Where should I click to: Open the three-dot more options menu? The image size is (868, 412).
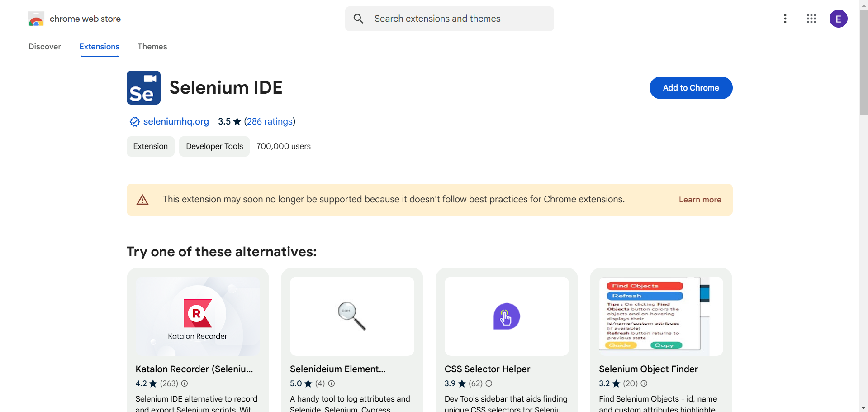[785, 19]
